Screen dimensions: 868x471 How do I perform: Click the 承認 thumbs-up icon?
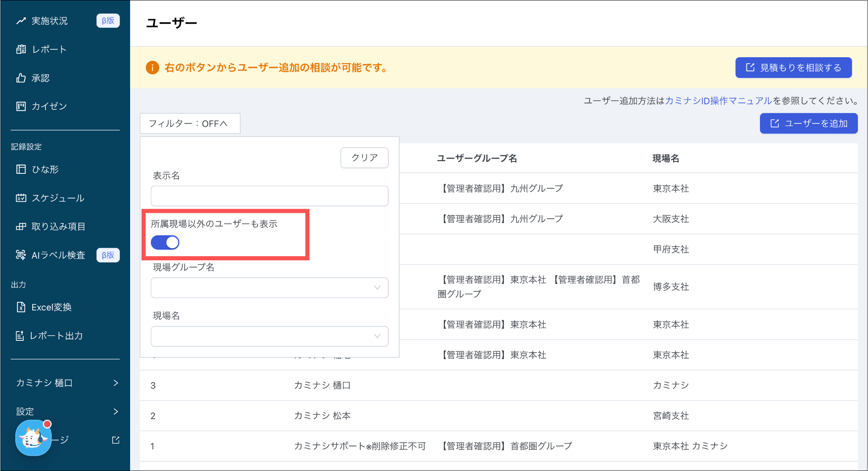[x=21, y=78]
